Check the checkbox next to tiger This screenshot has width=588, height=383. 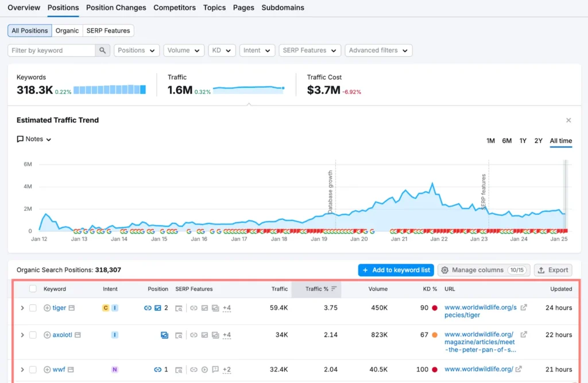click(x=33, y=308)
